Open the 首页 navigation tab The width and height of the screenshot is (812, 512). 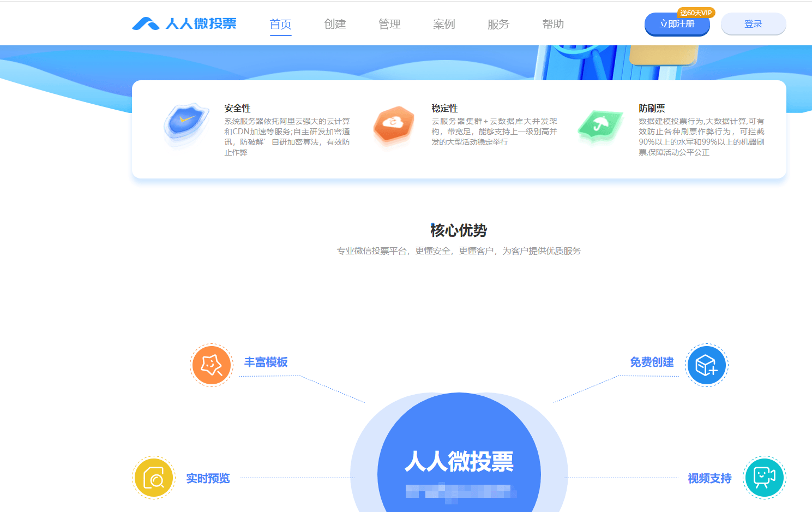(x=281, y=24)
